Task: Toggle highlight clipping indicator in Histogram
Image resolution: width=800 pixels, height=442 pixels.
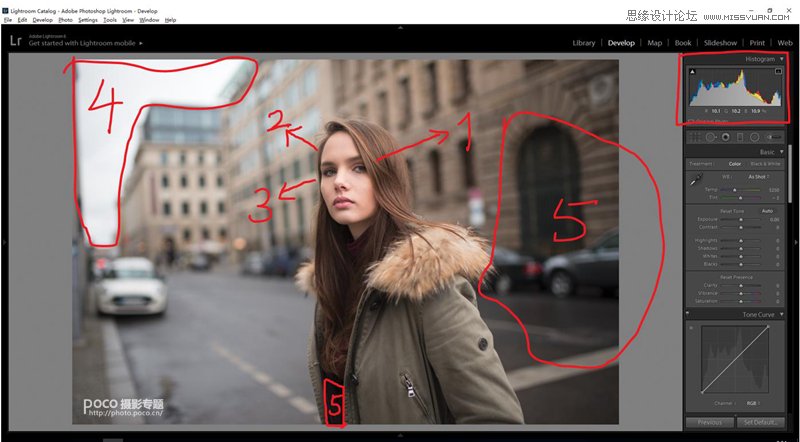Action: 779,71
